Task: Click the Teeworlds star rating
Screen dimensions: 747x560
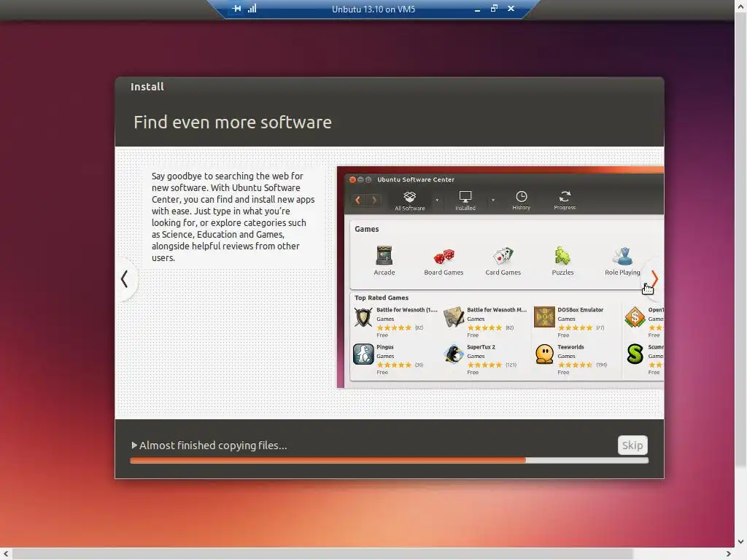Action: (x=575, y=365)
